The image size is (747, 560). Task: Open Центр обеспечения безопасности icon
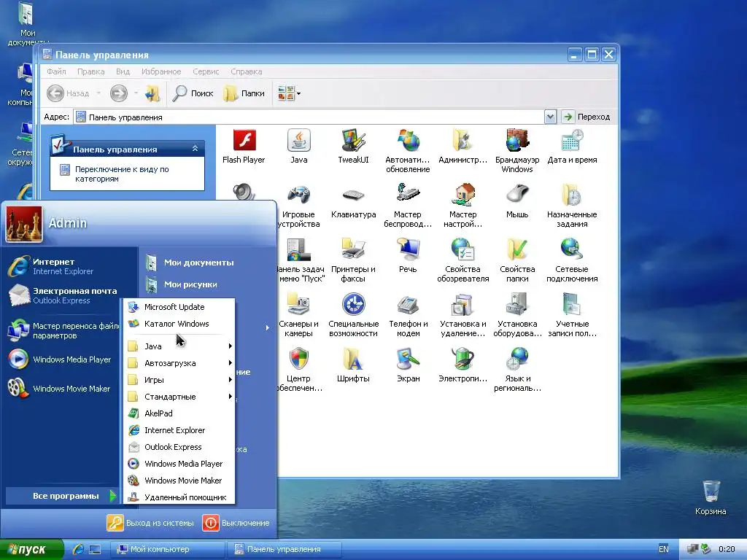click(x=298, y=370)
